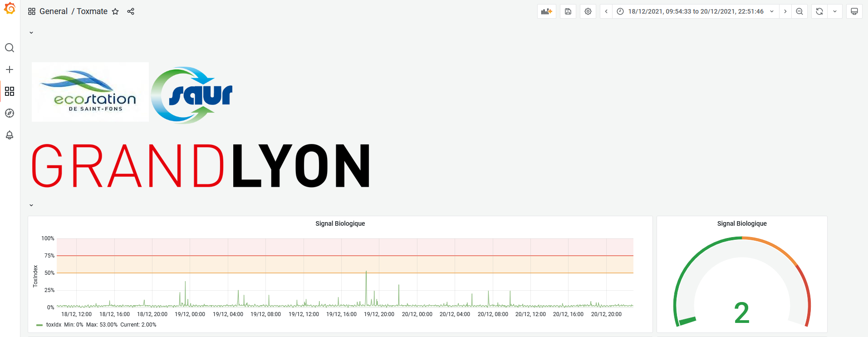Image resolution: width=868 pixels, height=337 pixels.
Task: Open the General folder breadcrumb
Action: pos(54,11)
